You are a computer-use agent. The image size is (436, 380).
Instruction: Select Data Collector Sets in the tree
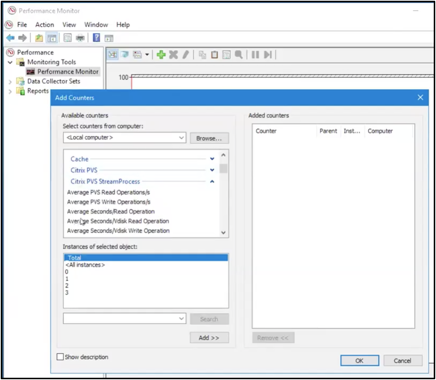pos(54,81)
